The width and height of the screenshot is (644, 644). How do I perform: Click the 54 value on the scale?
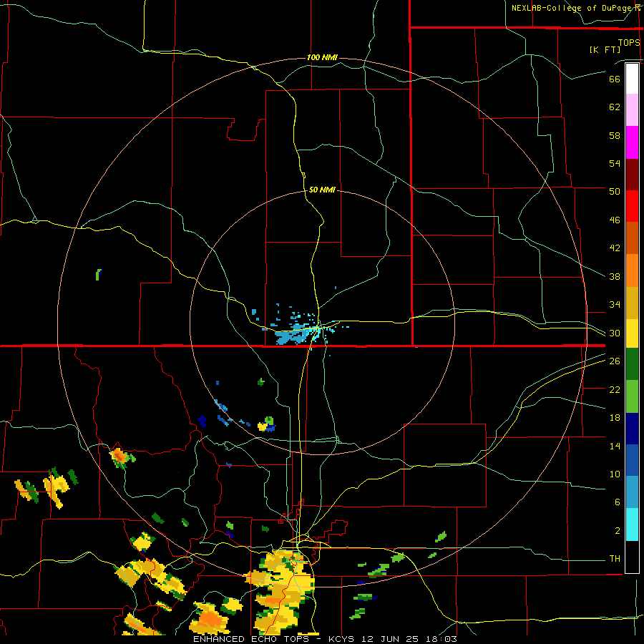coord(615,163)
